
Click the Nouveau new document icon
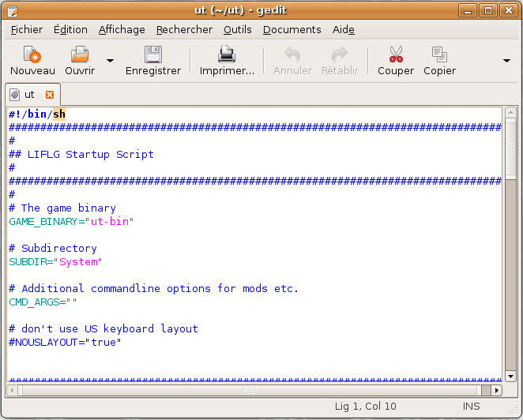pos(32,55)
